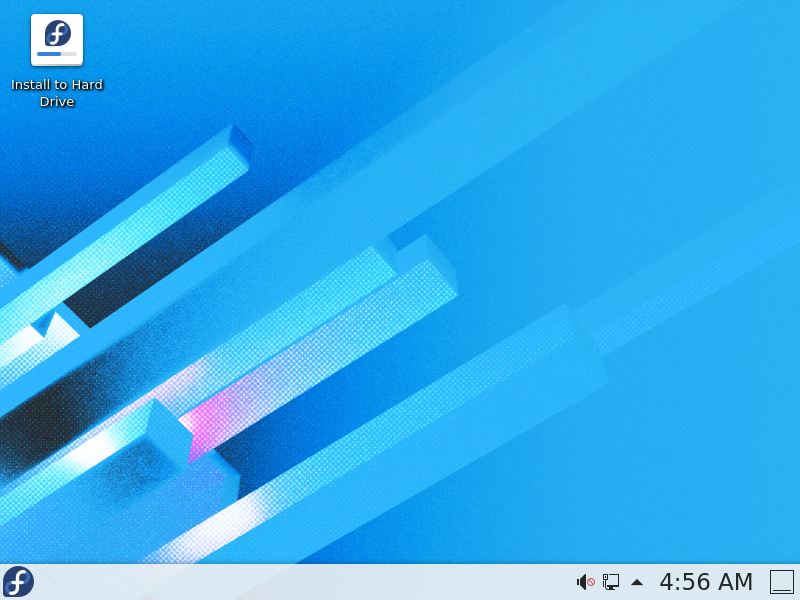This screenshot has height=600, width=800.
Task: Select the Install to Hard Drive desktop icon
Action: pos(57,40)
